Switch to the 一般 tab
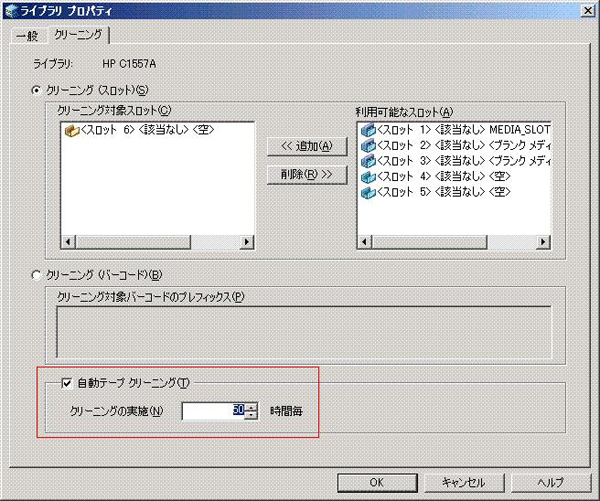This screenshot has height=501, width=600. pyautogui.click(x=27, y=36)
